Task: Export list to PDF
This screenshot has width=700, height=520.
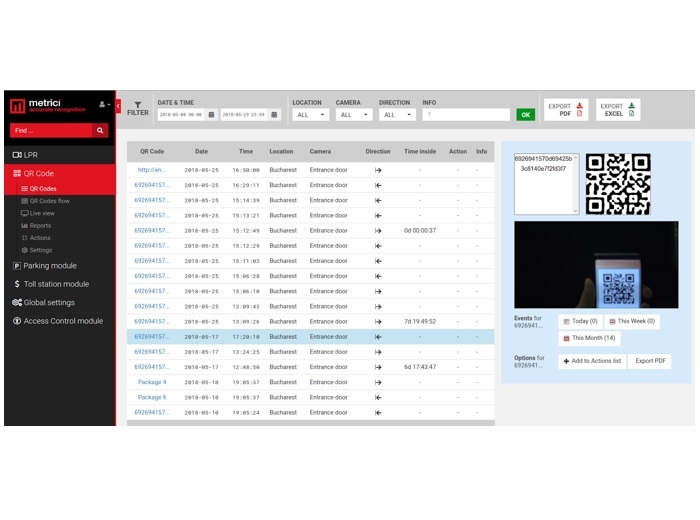Action: coord(566,110)
